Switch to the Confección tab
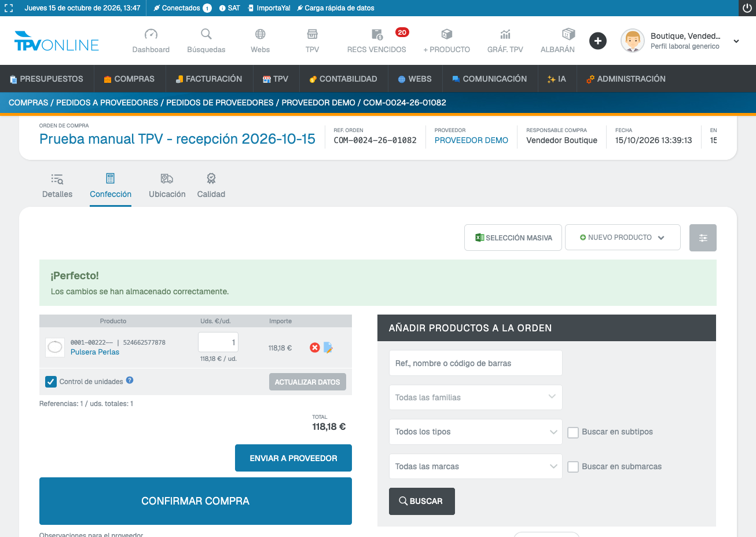Viewport: 756px width, 537px height. tap(111, 185)
